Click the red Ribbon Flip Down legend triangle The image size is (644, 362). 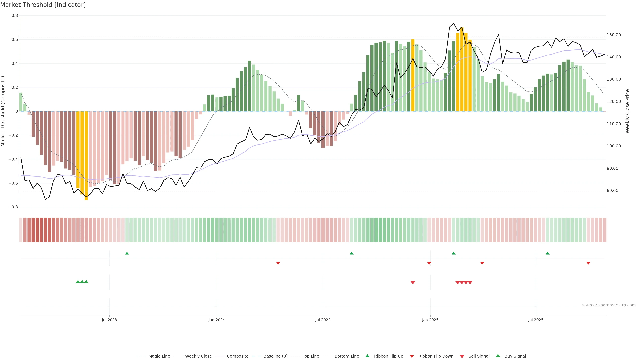[412, 356]
